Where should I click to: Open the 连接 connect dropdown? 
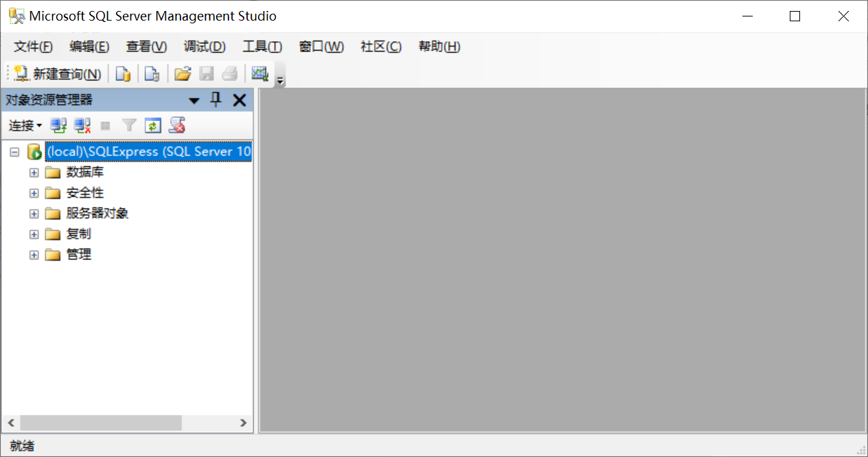click(x=25, y=126)
